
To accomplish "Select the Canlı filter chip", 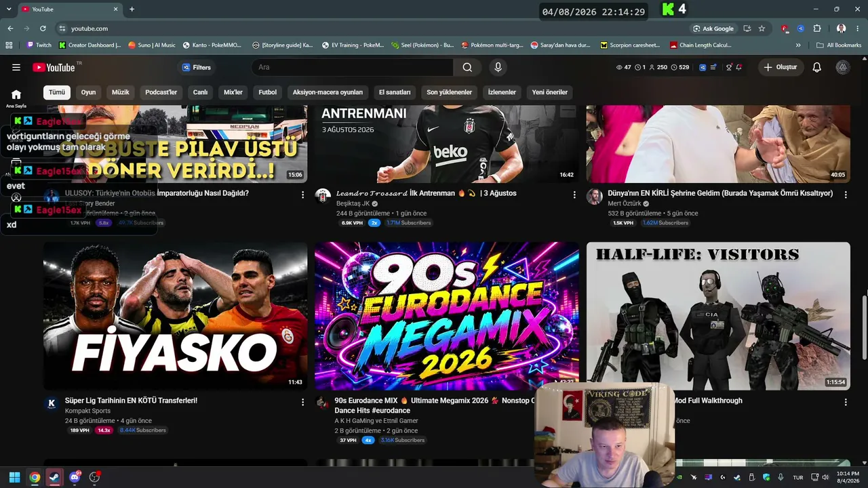I will (x=200, y=92).
